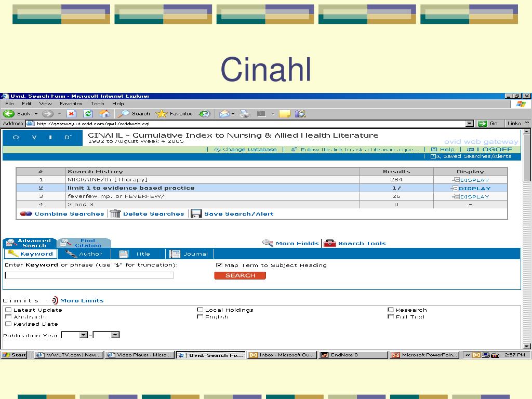
Task: Open the Favorites menu
Action: coord(71,103)
